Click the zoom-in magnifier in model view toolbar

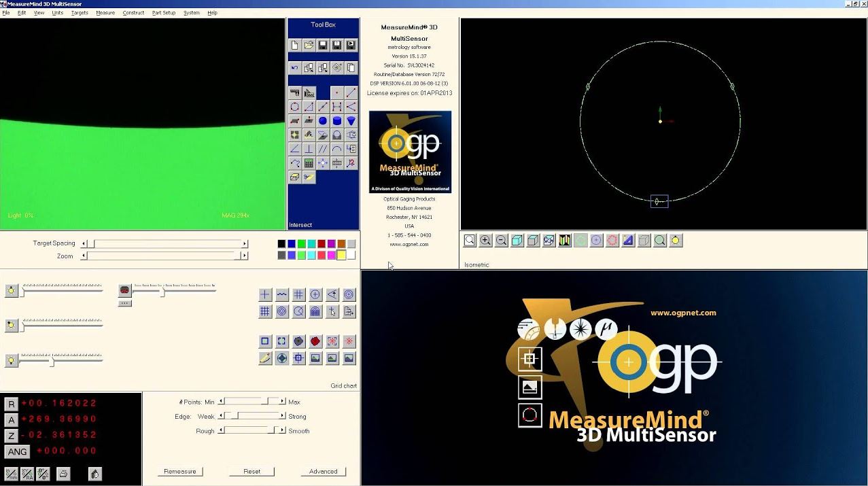(485, 240)
